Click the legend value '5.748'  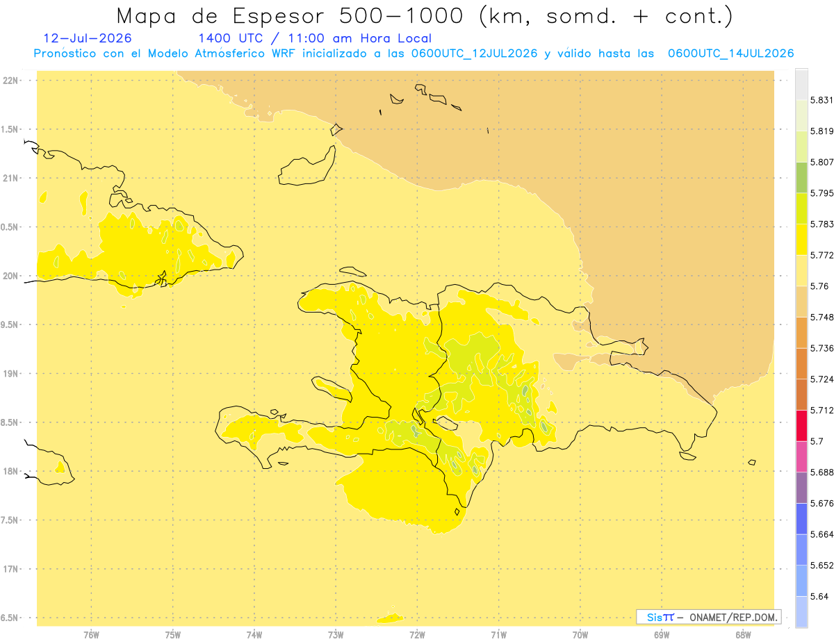click(x=822, y=317)
